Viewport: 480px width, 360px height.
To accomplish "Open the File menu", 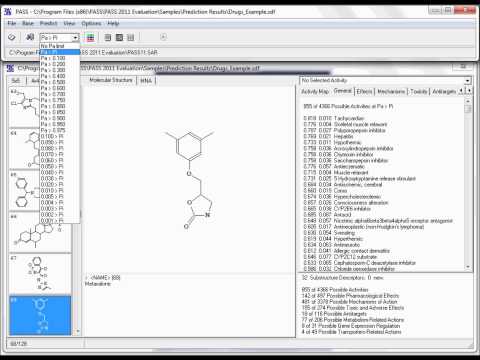I will [x=12, y=23].
